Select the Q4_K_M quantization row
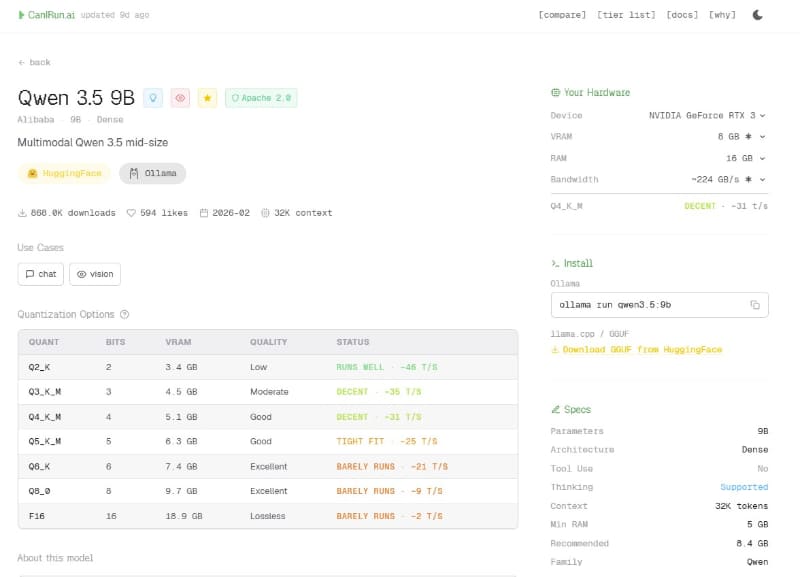This screenshot has height=577, width=800. point(268,417)
